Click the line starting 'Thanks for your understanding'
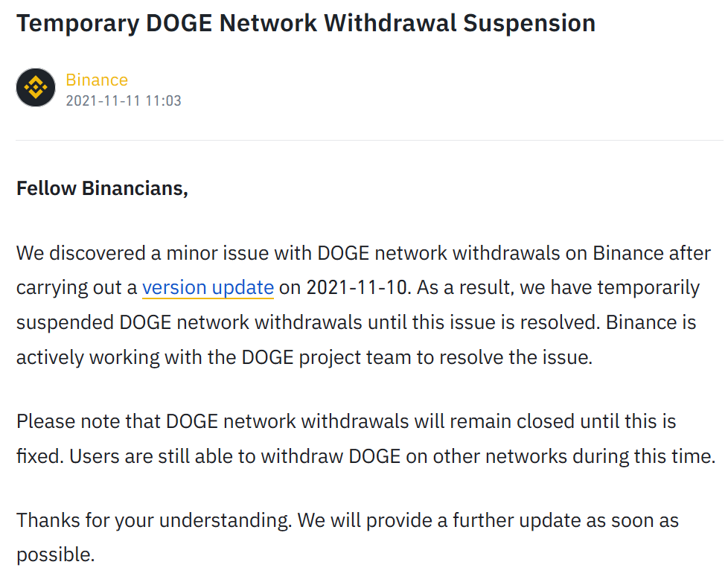 [x=348, y=520]
